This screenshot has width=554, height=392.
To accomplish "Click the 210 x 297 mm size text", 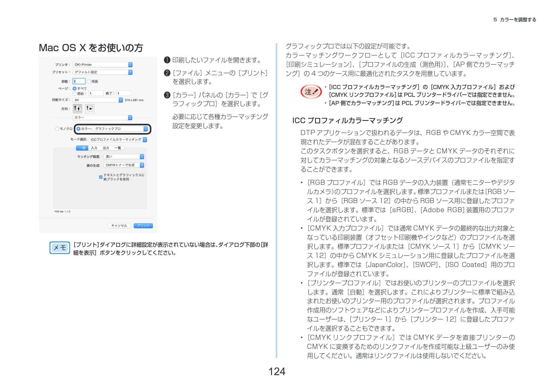I will pyautogui.click(x=134, y=100).
